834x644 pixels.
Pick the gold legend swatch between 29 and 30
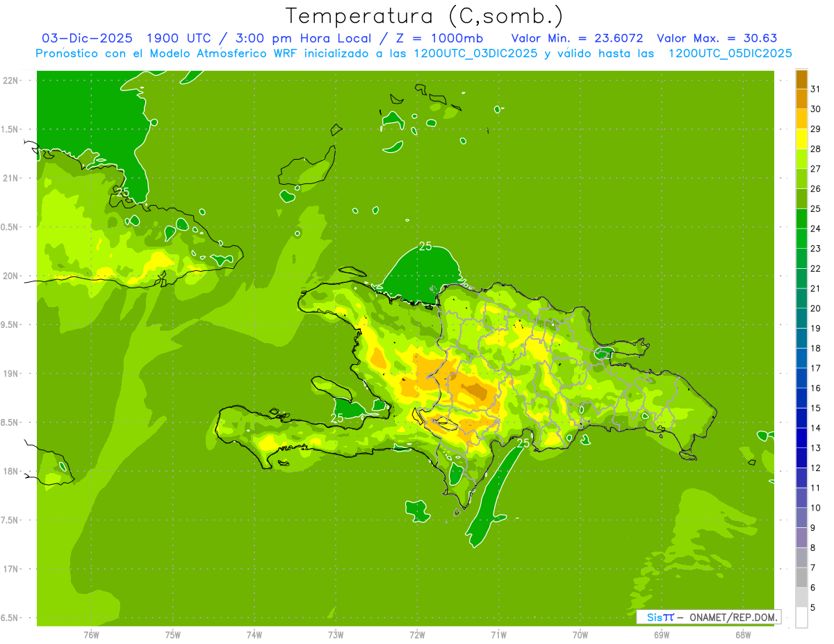tap(801, 119)
